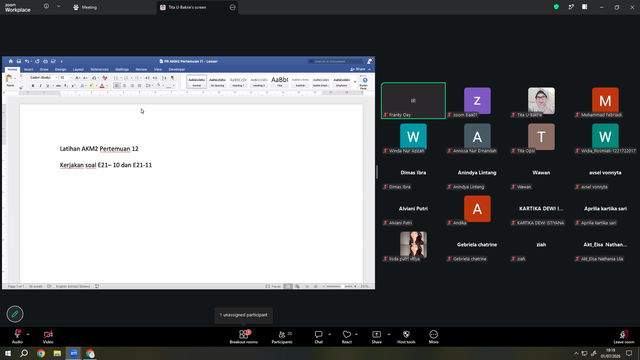This screenshot has width=640, height=360.
Task: Select the Meeting tab in Zoom Workplace
Action: tap(85, 7)
